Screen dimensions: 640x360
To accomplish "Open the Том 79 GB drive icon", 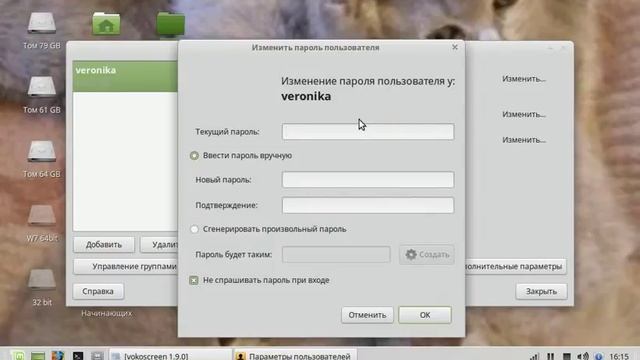I will [42, 23].
